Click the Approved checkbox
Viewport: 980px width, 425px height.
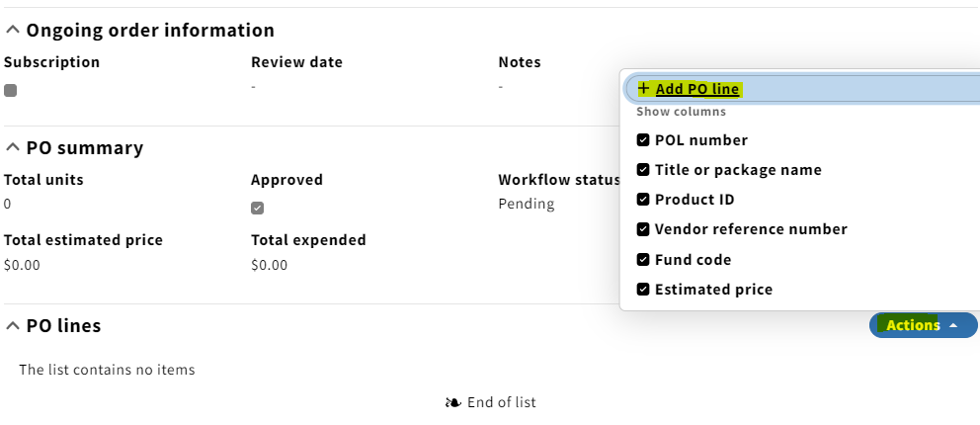[258, 209]
